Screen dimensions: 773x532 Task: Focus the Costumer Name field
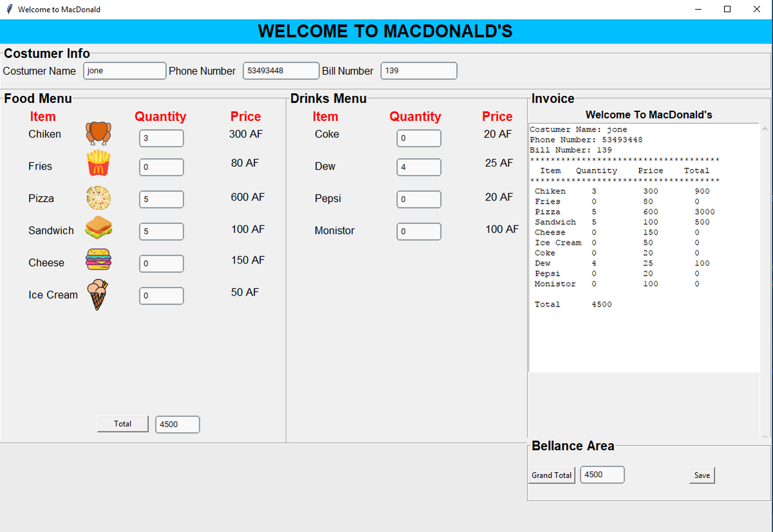125,71
